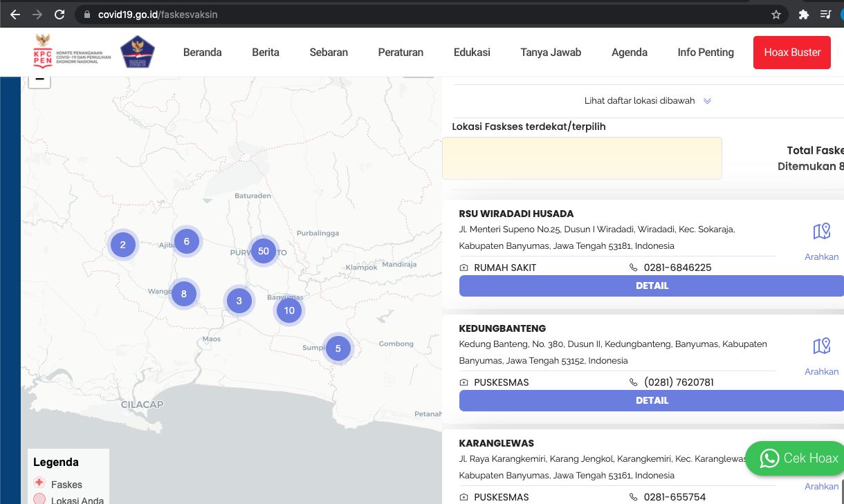The image size is (844, 504).
Task: Click the Lokasi Anda legend entry
Action: (68, 499)
